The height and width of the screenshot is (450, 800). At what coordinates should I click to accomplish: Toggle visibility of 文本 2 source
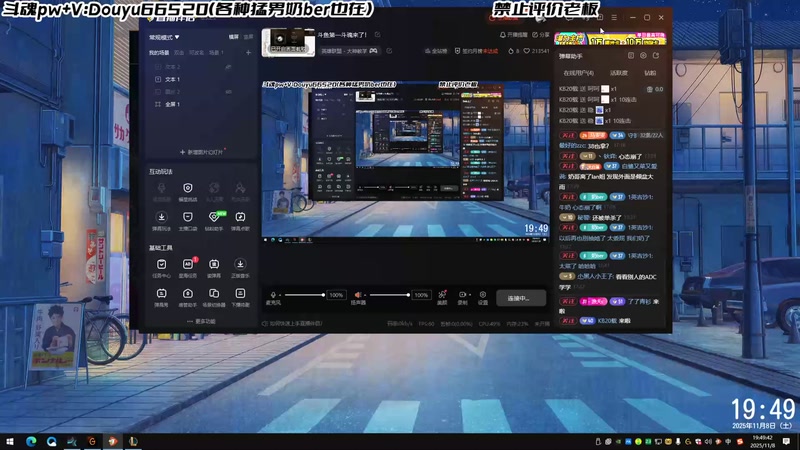(228, 67)
